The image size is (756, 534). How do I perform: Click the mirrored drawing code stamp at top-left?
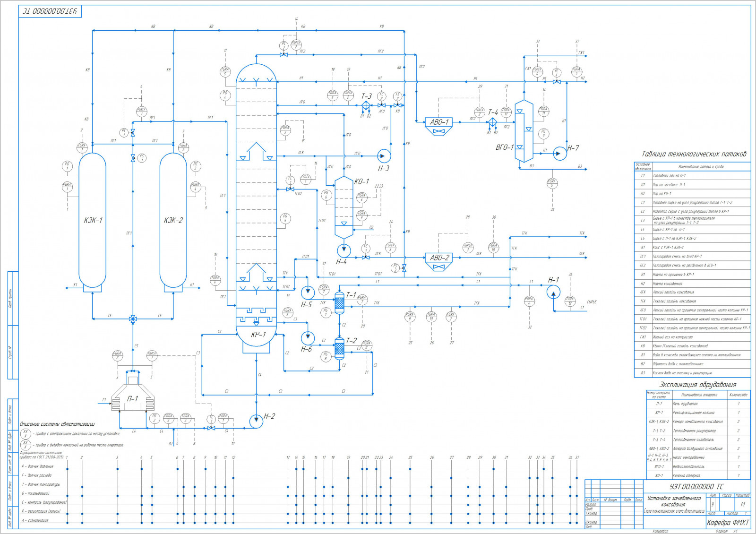click(50, 11)
